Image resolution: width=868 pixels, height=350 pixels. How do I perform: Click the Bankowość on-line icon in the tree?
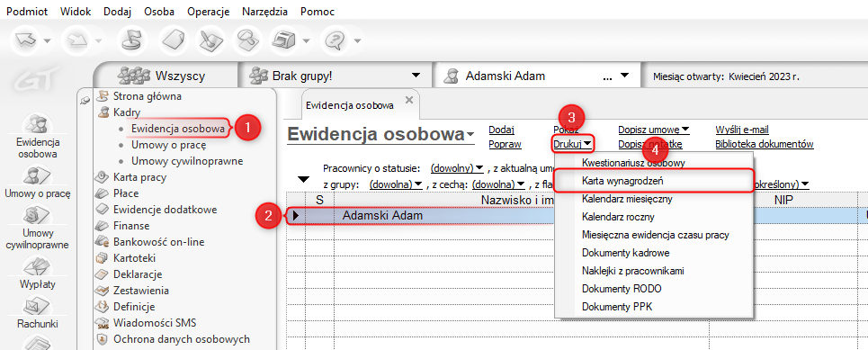[x=103, y=242]
